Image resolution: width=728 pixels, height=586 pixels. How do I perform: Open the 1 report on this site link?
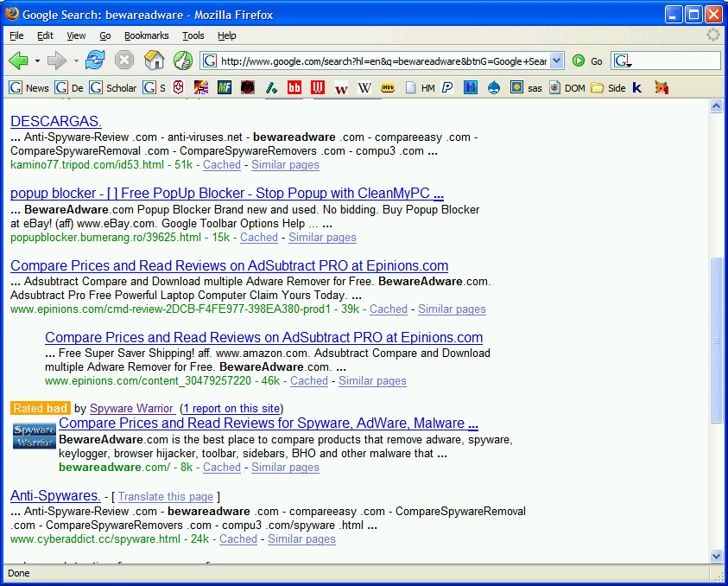(231, 408)
